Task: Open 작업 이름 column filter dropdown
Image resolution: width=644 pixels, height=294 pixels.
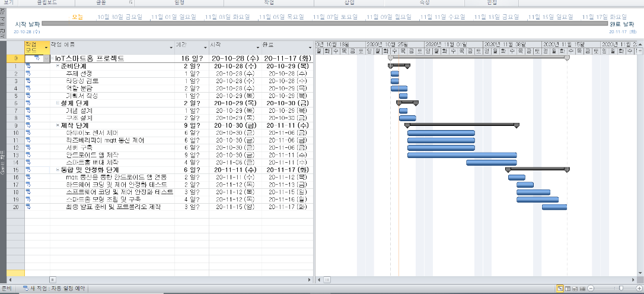Action: click(x=171, y=48)
